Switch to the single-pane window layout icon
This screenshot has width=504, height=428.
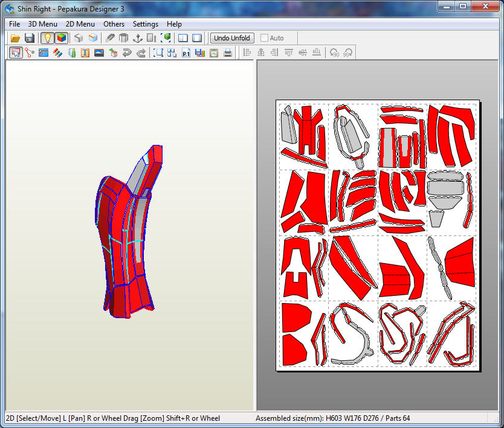click(x=197, y=38)
